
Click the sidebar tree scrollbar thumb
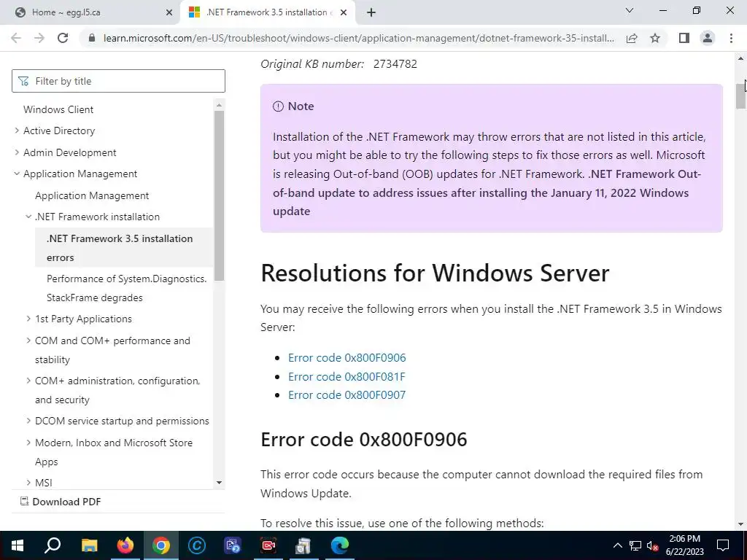coord(219,195)
